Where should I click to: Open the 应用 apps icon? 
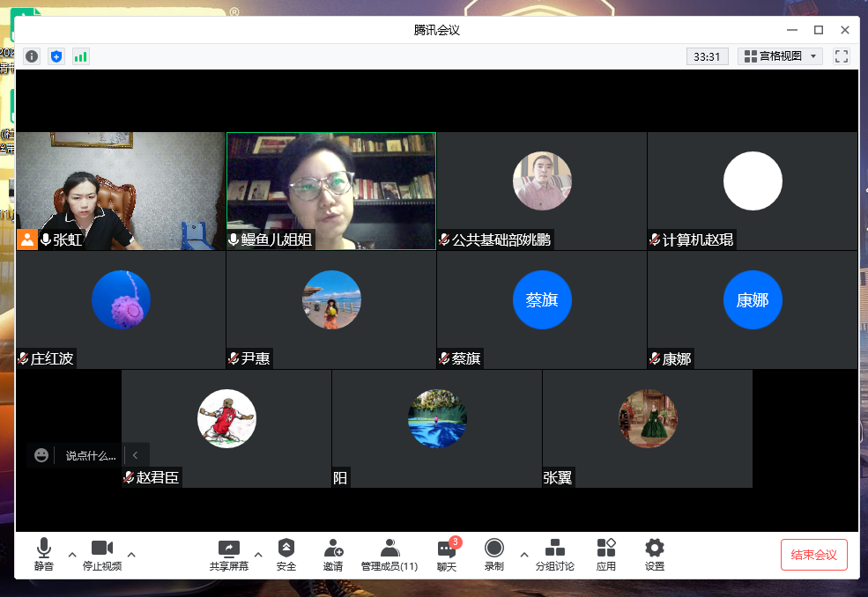click(606, 555)
